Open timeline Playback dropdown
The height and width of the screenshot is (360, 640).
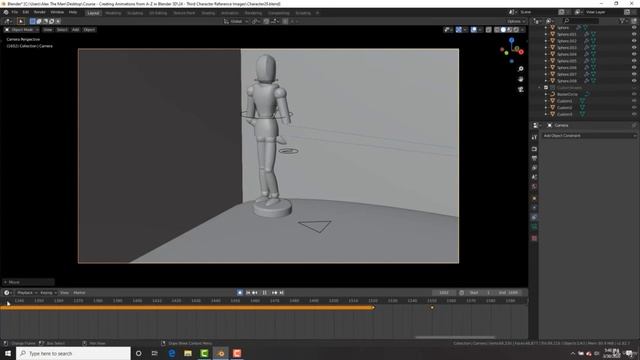pyautogui.click(x=27, y=293)
